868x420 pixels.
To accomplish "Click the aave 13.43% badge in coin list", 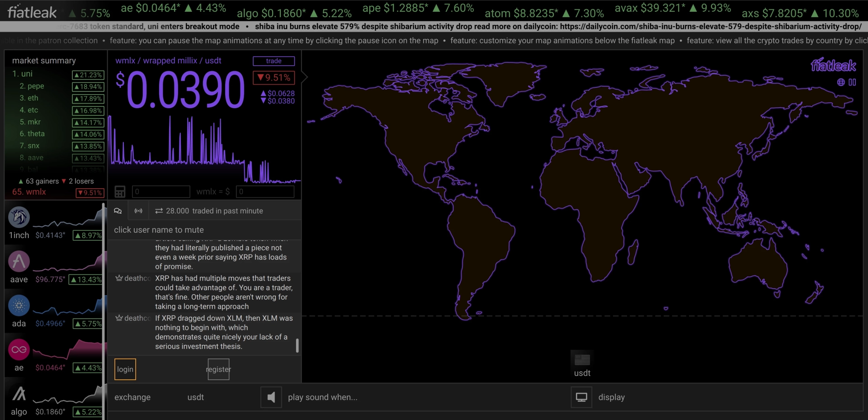I will tap(86, 280).
